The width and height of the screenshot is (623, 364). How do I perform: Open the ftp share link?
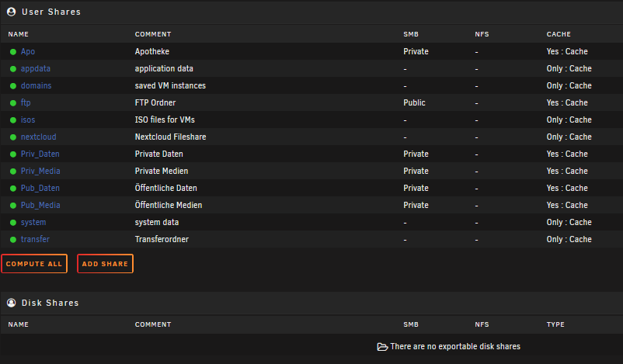[26, 102]
